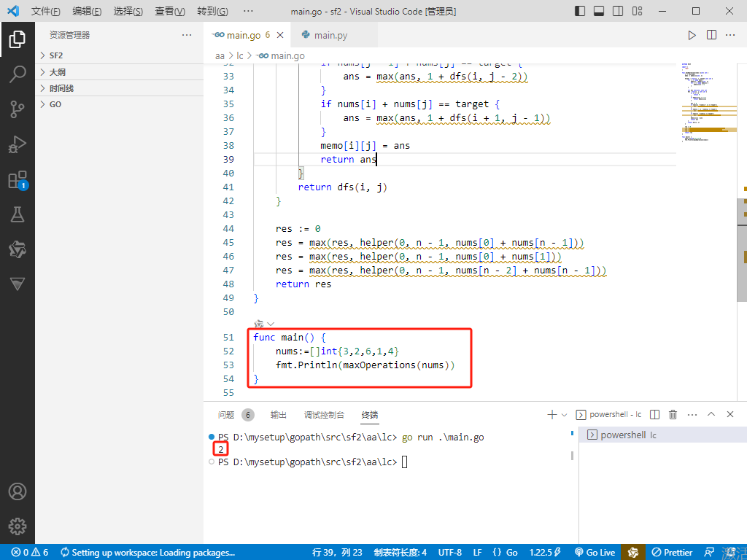This screenshot has height=560, width=747.
Task: Split the terminal panel
Action: 654,415
